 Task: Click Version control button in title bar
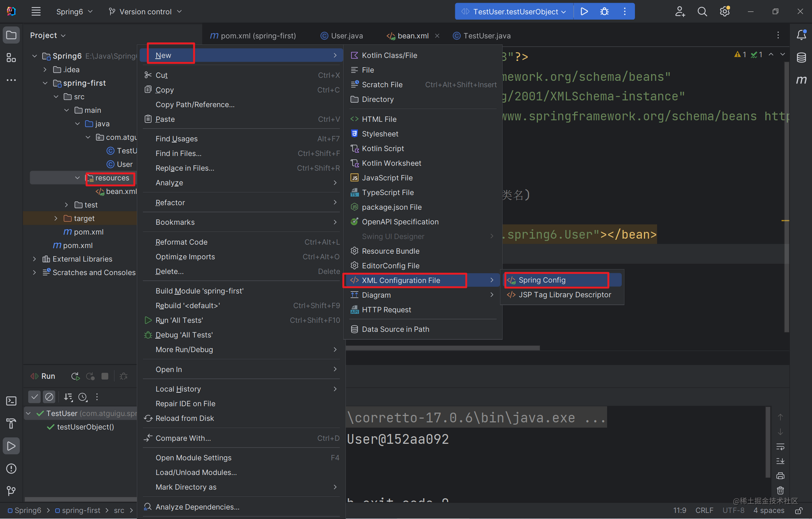coord(145,11)
